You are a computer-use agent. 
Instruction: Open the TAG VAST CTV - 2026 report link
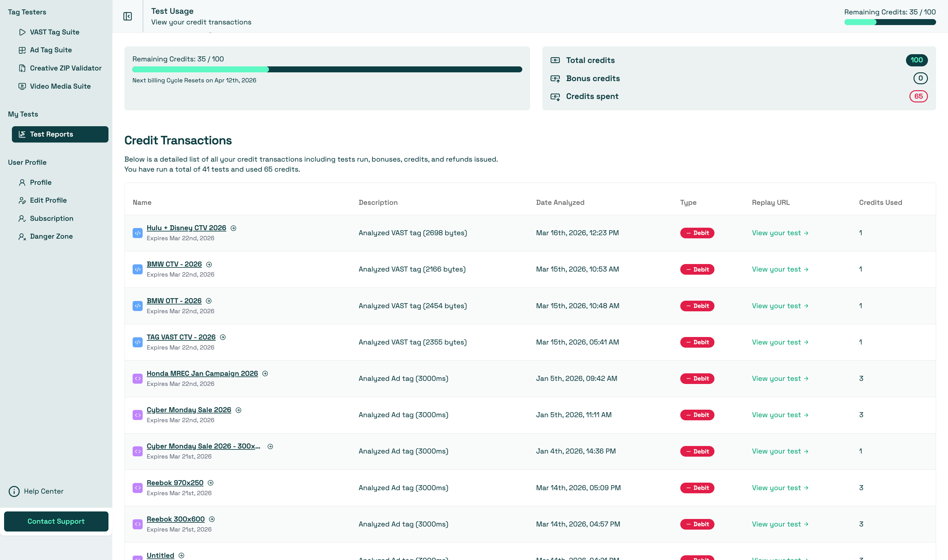181,337
